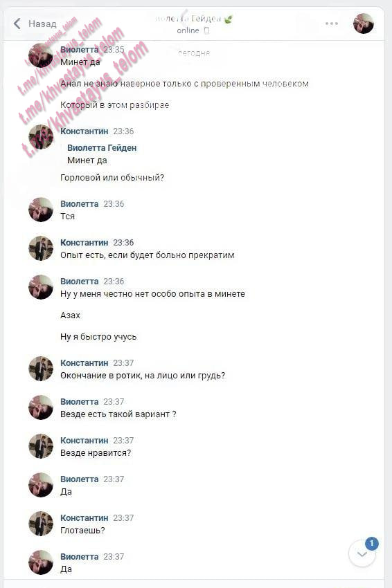Click the unread counter badge showing 1
Screen dimensions: 392x588
pyautogui.click(x=372, y=543)
